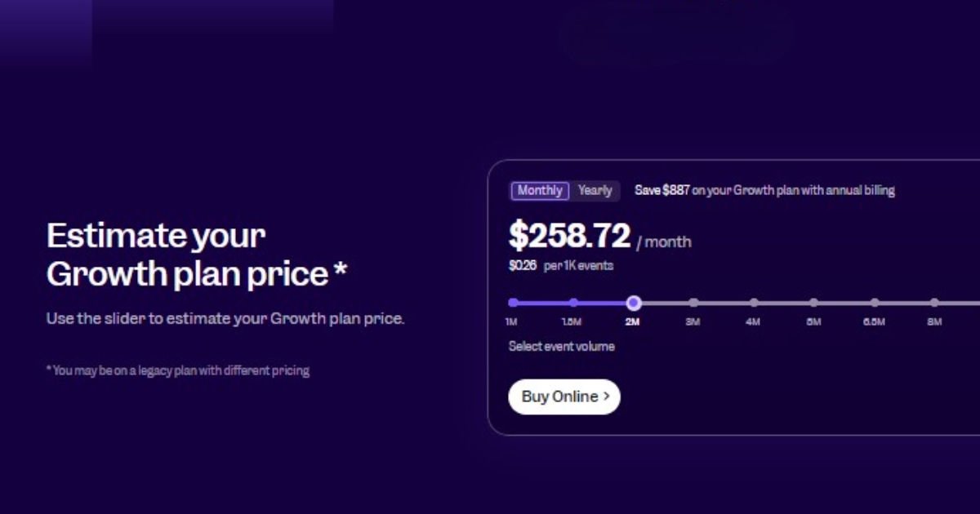Select the 4M event volume tick
The image size is (980, 514).
pos(753,302)
